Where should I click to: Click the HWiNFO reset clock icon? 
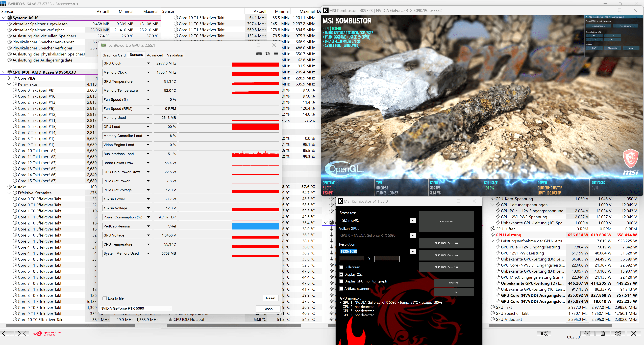click(x=587, y=333)
